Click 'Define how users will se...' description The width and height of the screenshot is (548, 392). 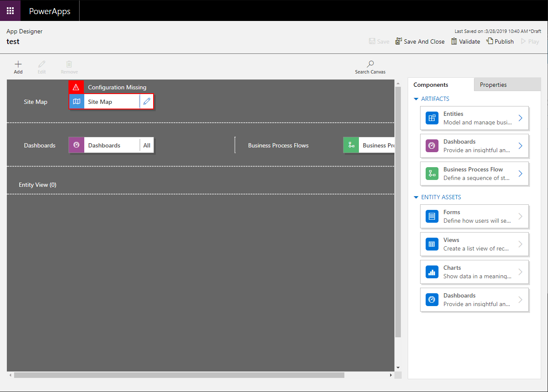[x=477, y=221]
